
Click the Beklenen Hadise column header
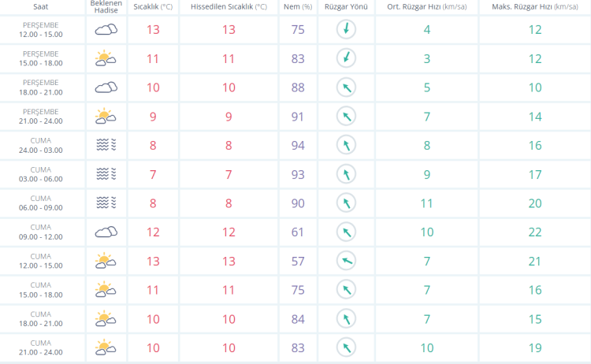pyautogui.click(x=106, y=7)
